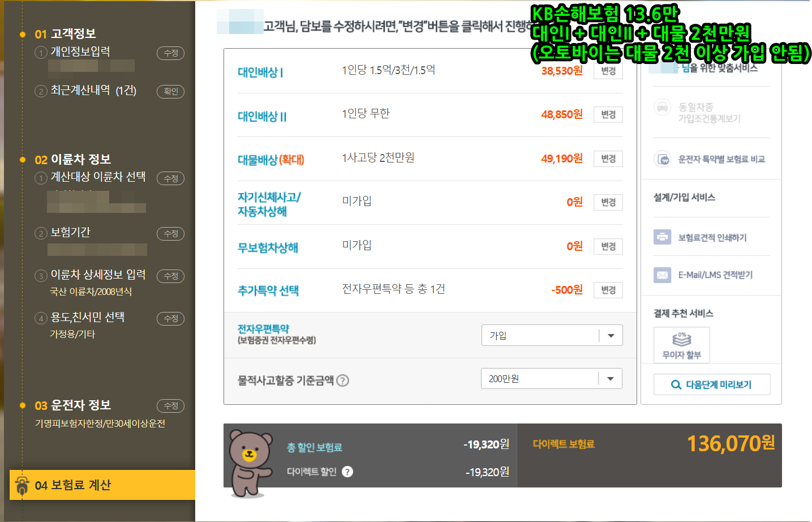This screenshot has height=522, width=812.
Task: Select the 무이자 할부 payment icon
Action: point(681,345)
